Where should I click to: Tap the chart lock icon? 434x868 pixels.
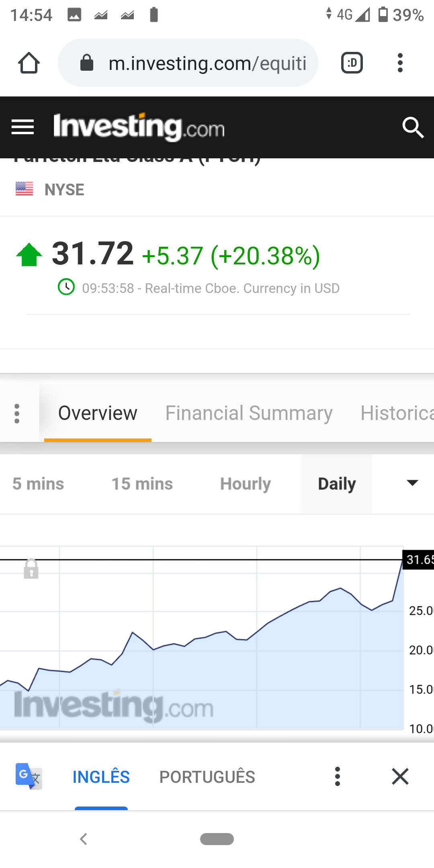pos(31,569)
